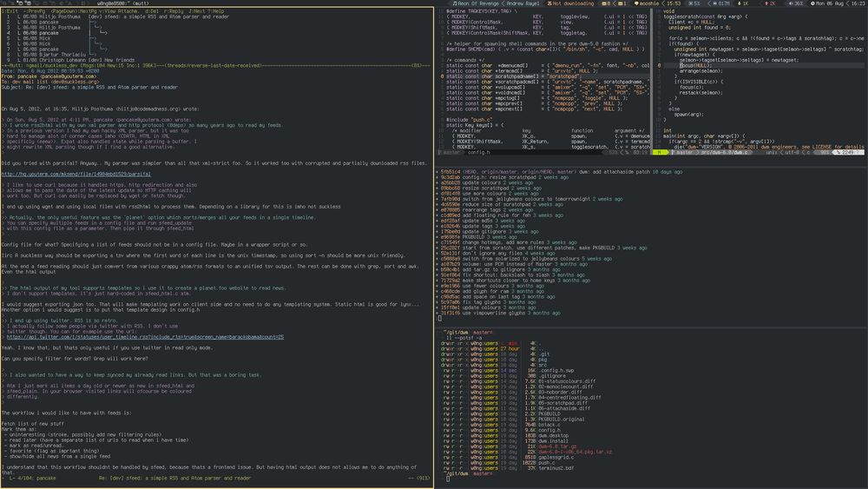Select message 1 from Hiltjo Posthuma about sfeed
Image resolution: width=868 pixels, height=489 pixels.
117,17
